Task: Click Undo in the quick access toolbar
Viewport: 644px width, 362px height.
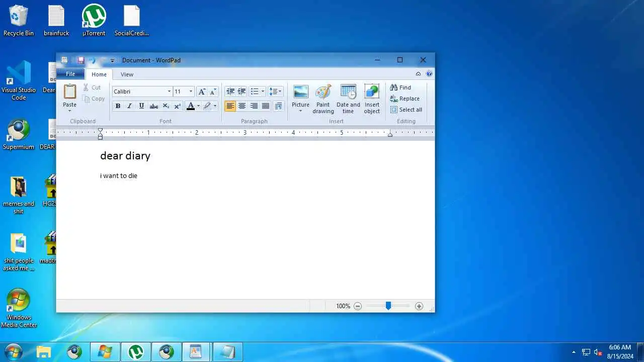Action: pos(92,60)
